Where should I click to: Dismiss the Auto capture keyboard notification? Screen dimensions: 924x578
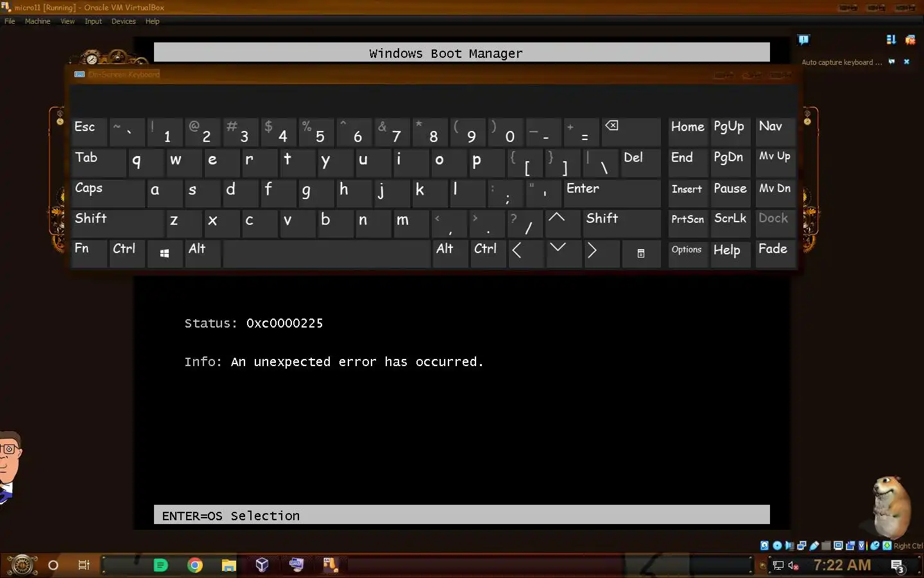pos(907,62)
